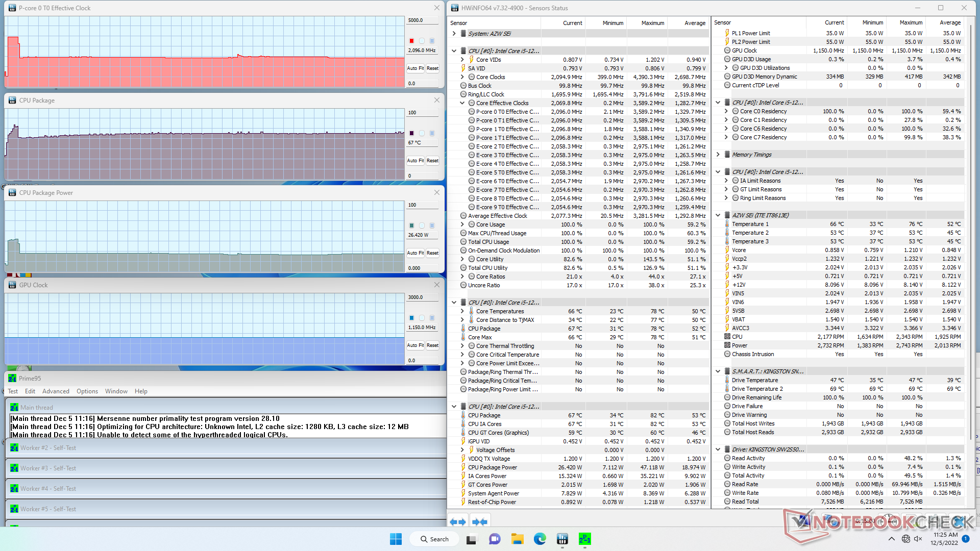Screen dimensions: 980x551
Task: Click the expand columns arrows icon
Action: 457,521
